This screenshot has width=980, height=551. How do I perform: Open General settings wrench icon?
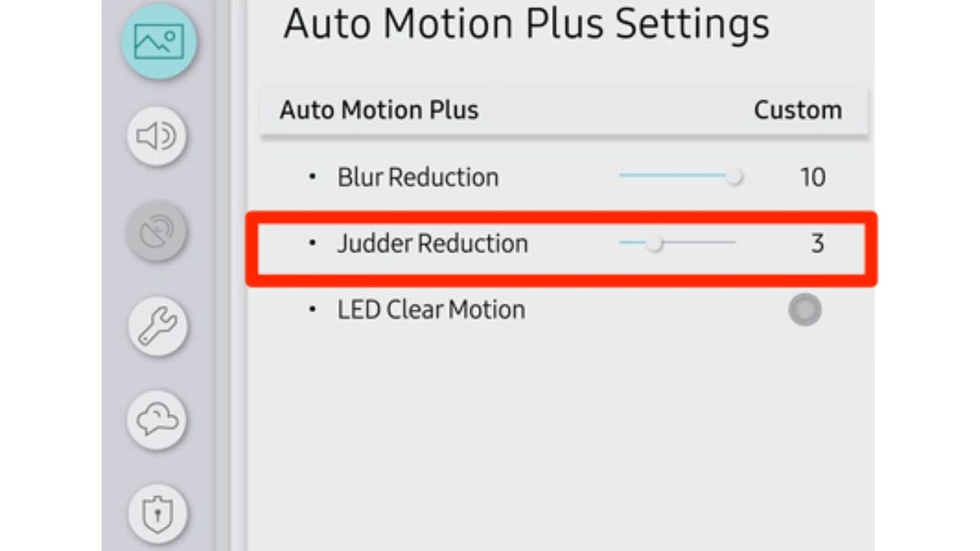[158, 327]
